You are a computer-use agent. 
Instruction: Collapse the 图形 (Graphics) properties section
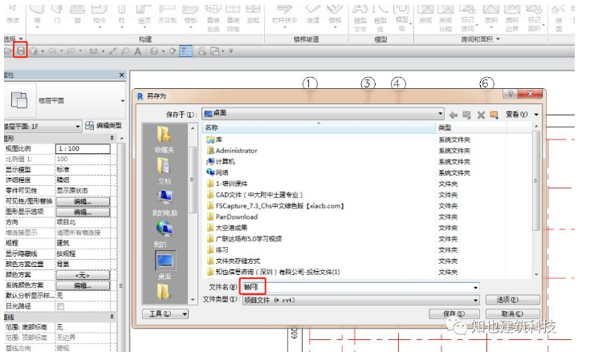[112, 138]
